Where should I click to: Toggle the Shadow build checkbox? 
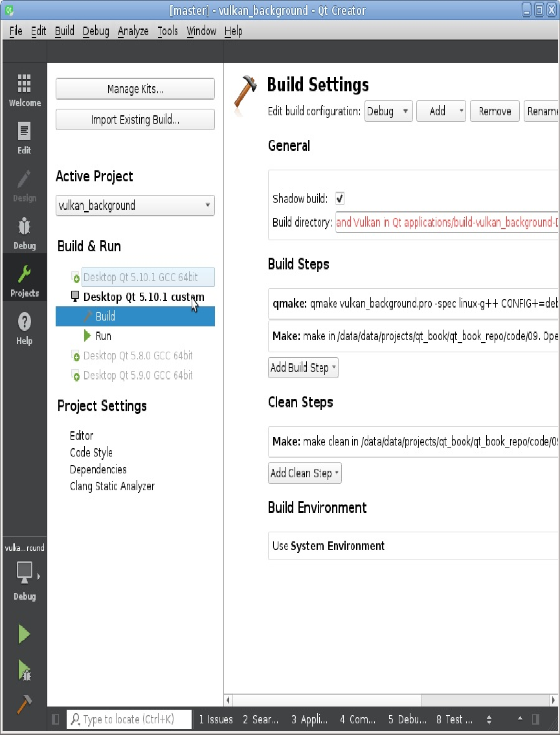click(x=340, y=198)
